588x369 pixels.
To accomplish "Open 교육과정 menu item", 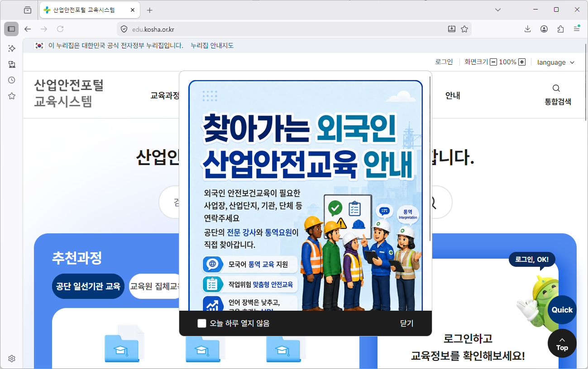I will click(165, 95).
